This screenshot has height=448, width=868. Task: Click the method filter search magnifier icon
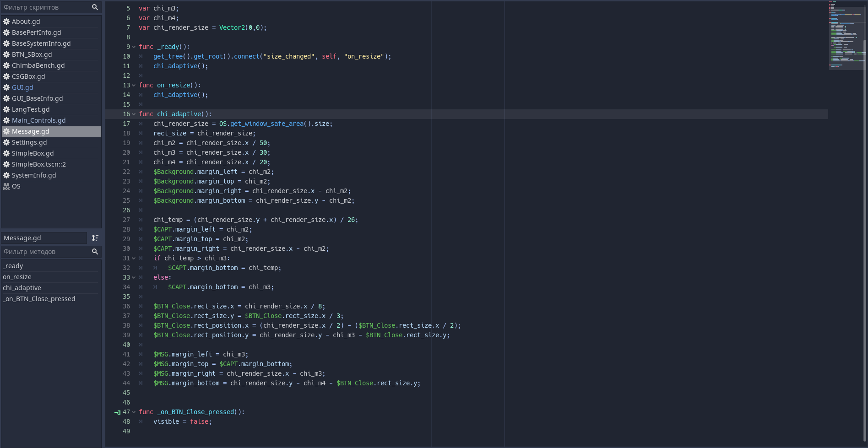pyautogui.click(x=95, y=252)
